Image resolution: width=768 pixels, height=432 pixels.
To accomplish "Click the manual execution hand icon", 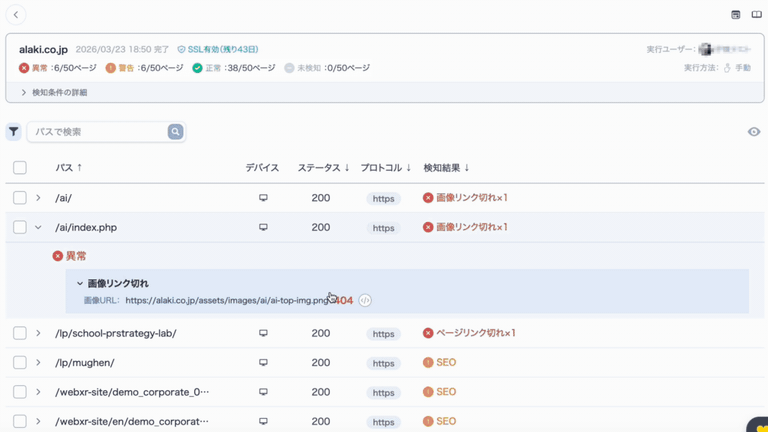I will point(727,68).
